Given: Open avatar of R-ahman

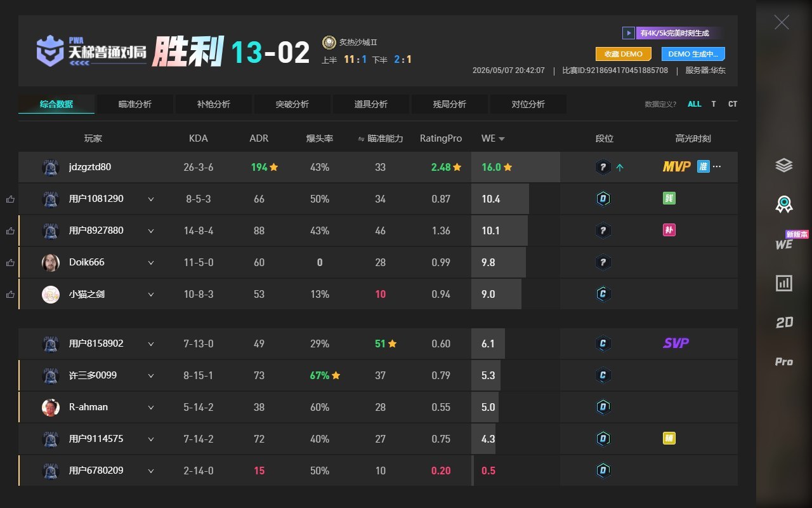Looking at the screenshot, I should coord(51,407).
